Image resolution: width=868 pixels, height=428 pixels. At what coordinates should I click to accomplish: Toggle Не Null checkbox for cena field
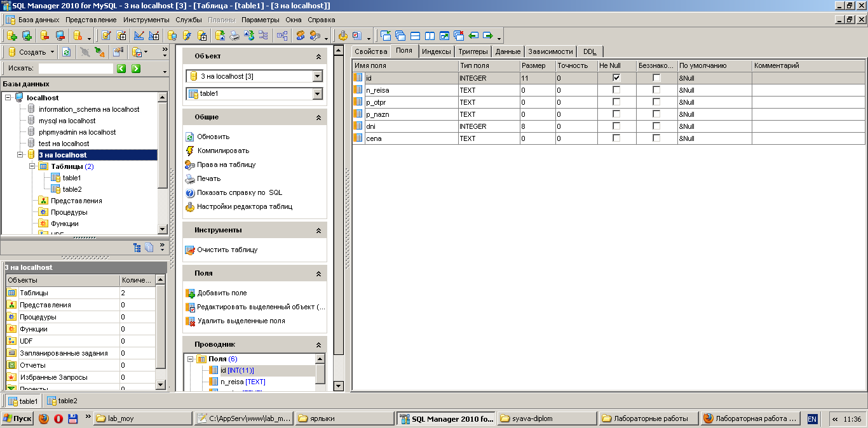(616, 138)
